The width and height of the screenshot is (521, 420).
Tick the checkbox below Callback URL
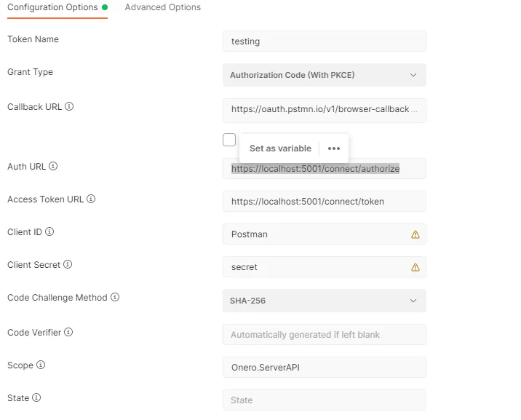click(229, 140)
